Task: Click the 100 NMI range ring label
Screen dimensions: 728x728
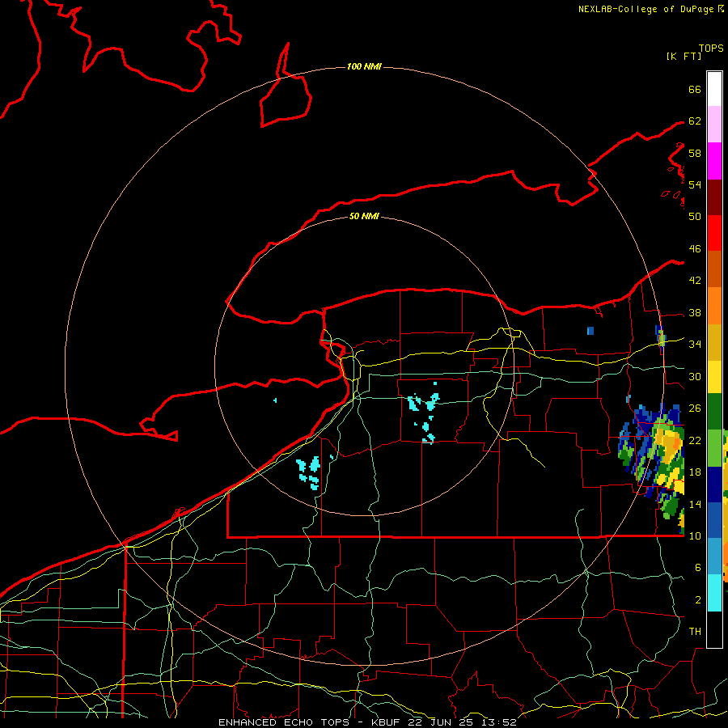Action: (364, 67)
